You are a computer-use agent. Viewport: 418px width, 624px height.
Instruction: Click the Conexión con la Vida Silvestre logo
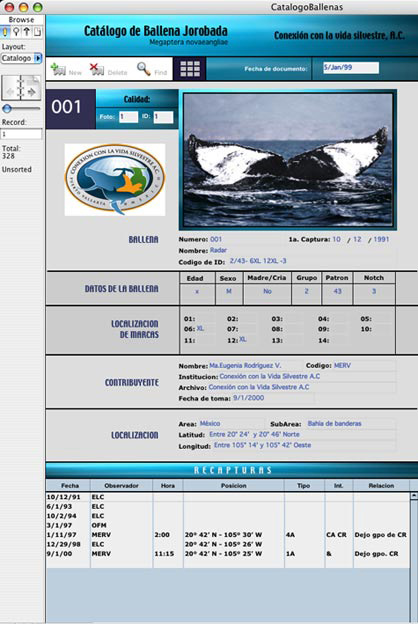pos(115,179)
